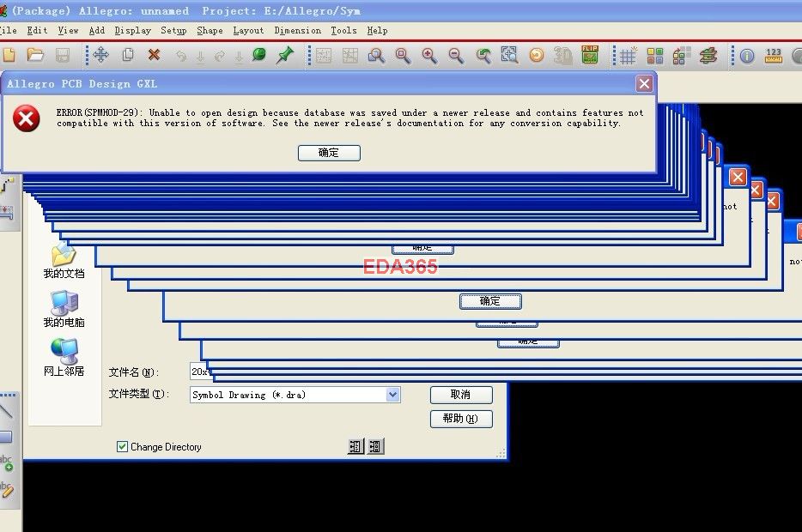Click the 文件名 file name input field
The height and width of the screenshot is (532, 802).
[x=200, y=372]
